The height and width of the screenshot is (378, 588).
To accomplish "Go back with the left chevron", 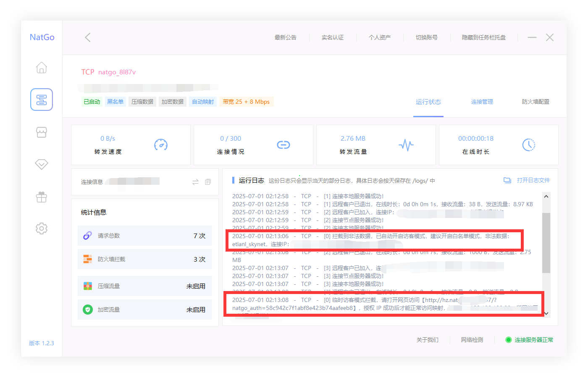I will (x=88, y=37).
